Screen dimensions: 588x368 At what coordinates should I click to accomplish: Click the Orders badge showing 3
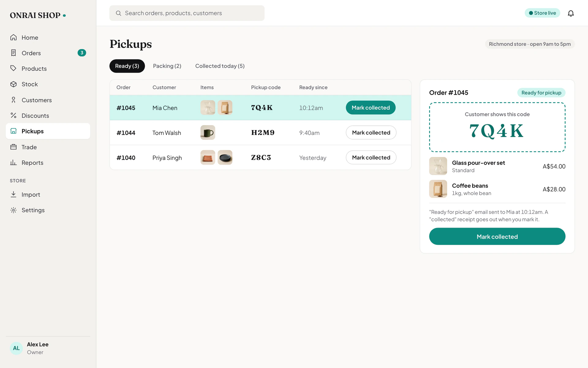click(x=82, y=53)
